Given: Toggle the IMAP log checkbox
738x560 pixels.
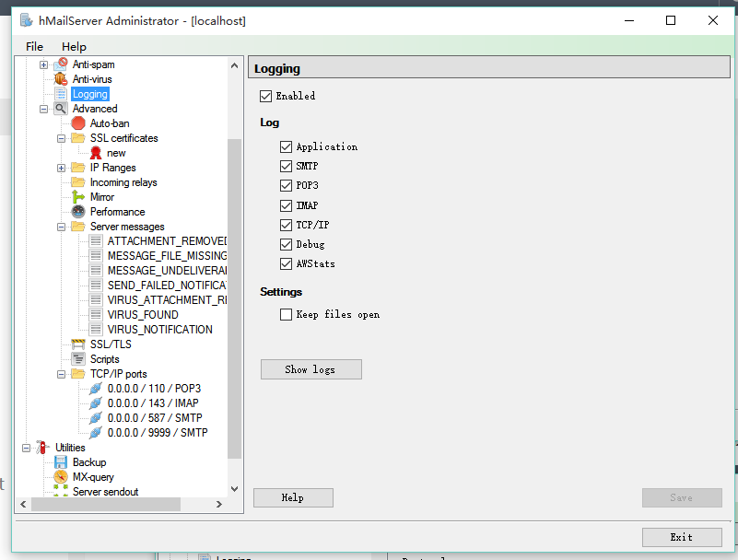Looking at the screenshot, I should coord(286,205).
